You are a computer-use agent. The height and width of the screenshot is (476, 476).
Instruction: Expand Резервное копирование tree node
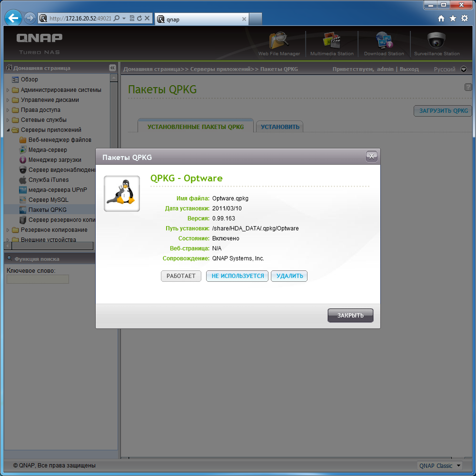click(8, 230)
